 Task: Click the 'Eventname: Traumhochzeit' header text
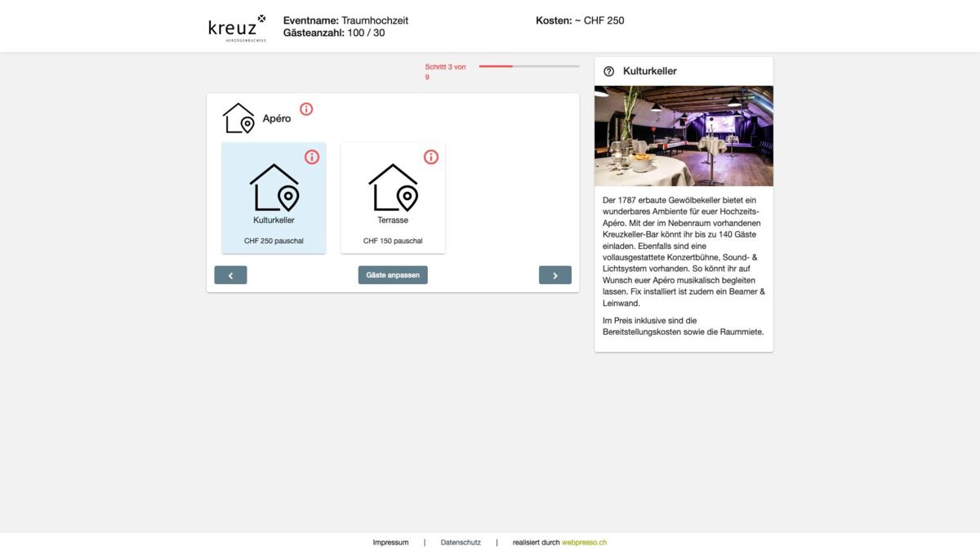click(345, 20)
